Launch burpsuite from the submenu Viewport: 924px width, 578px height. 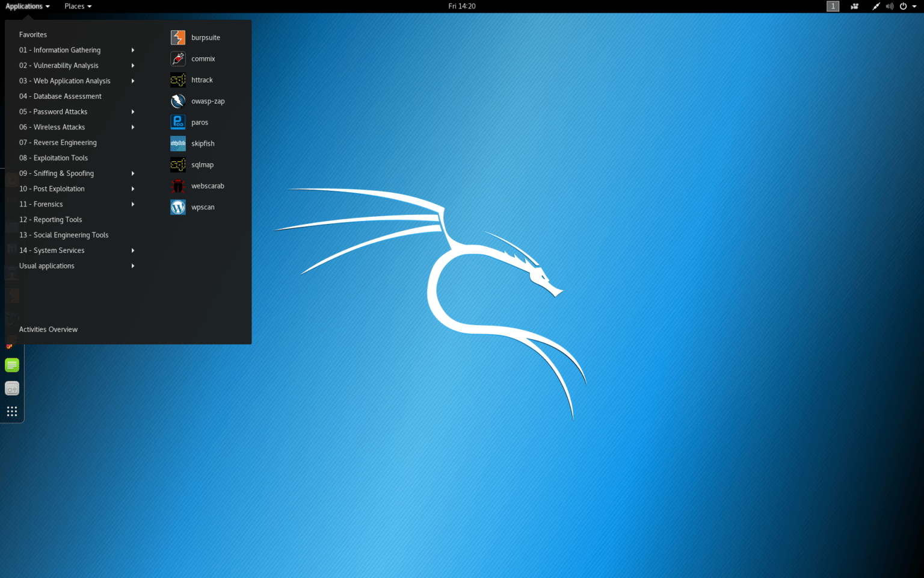click(x=205, y=37)
